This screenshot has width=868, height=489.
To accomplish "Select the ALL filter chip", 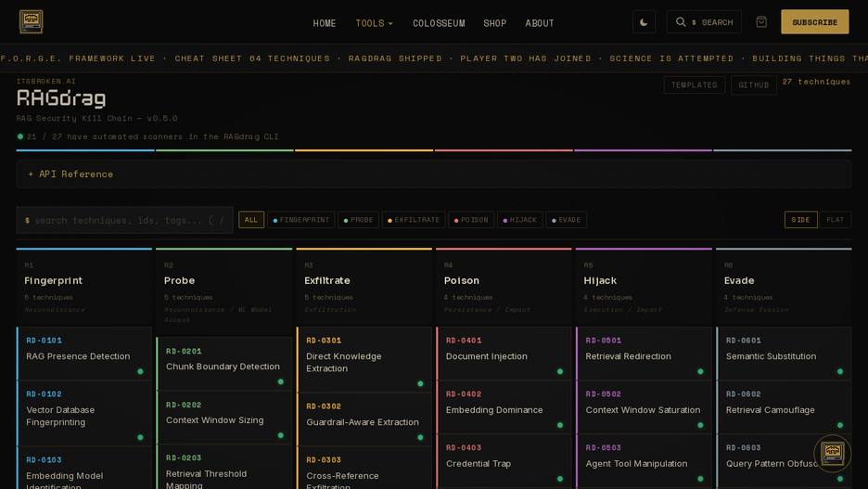I will [250, 220].
